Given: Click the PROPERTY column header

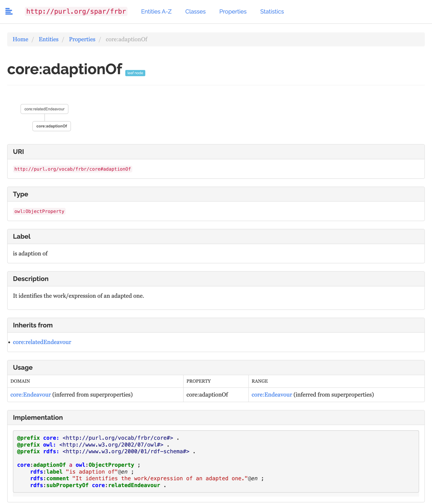Looking at the screenshot, I should [199, 381].
